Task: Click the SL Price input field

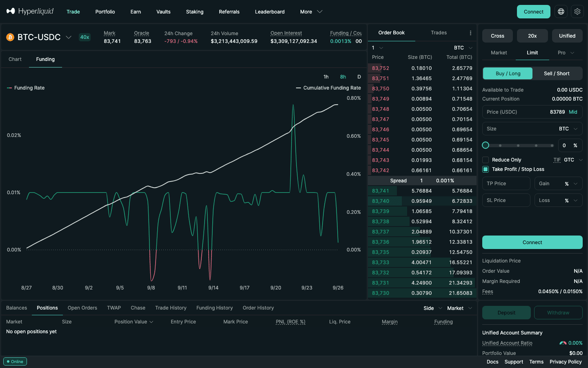Action: click(x=506, y=200)
